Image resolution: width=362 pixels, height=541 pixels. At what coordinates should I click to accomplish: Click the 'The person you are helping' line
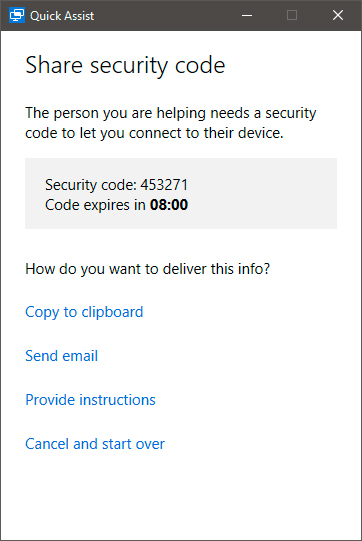[171, 113]
